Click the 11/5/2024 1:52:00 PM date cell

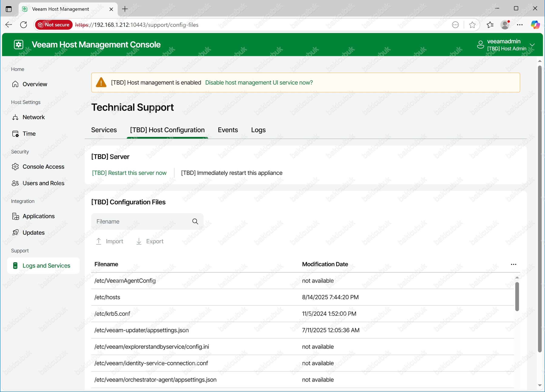point(329,314)
